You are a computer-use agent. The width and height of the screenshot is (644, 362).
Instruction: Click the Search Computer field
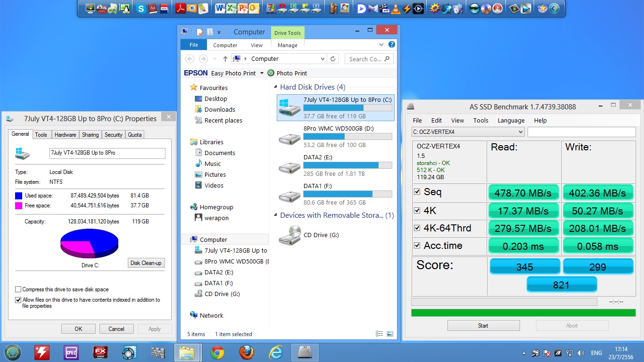[369, 59]
